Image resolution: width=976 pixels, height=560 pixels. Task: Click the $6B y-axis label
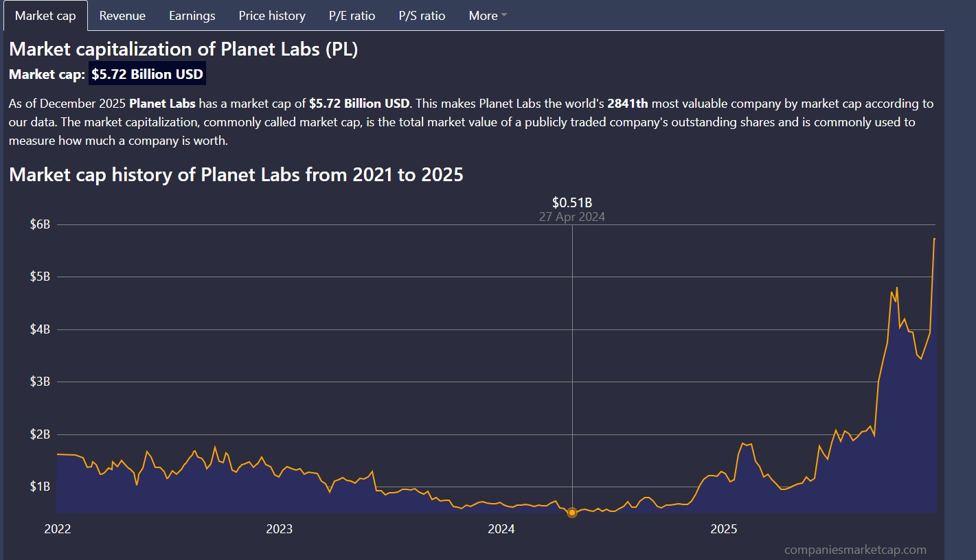point(41,224)
